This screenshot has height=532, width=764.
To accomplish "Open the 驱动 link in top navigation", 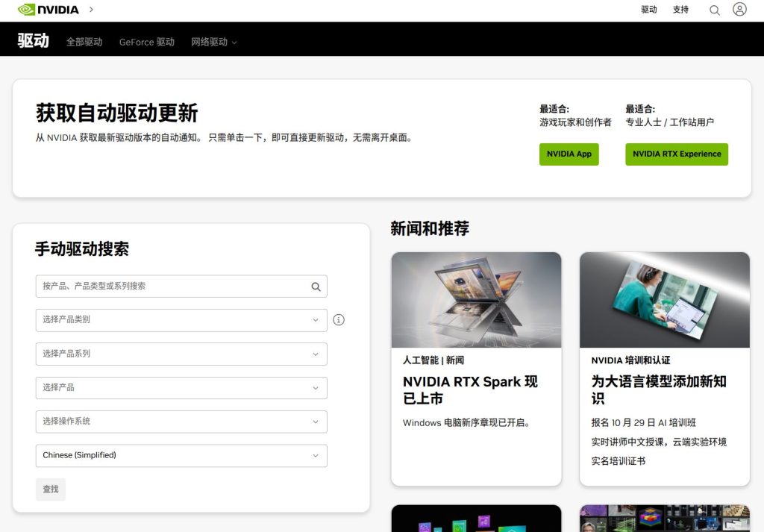I will pyautogui.click(x=649, y=9).
